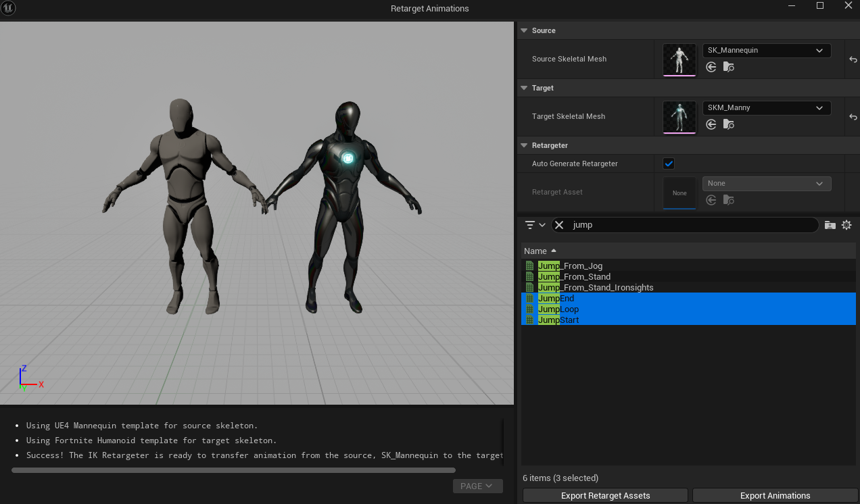Click the Success IK Retargeter log message
The width and height of the screenshot is (860, 504).
point(265,455)
